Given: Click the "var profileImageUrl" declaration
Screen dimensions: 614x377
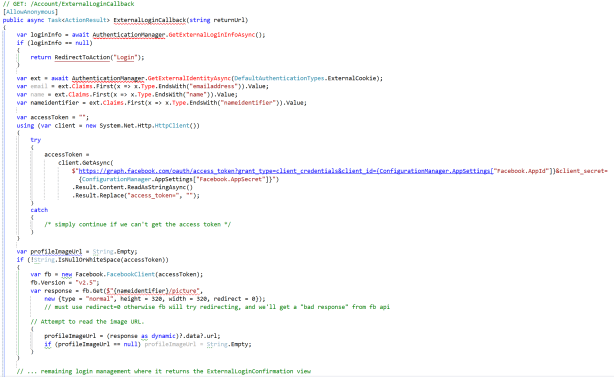Looking at the screenshot, I should pos(49,252).
